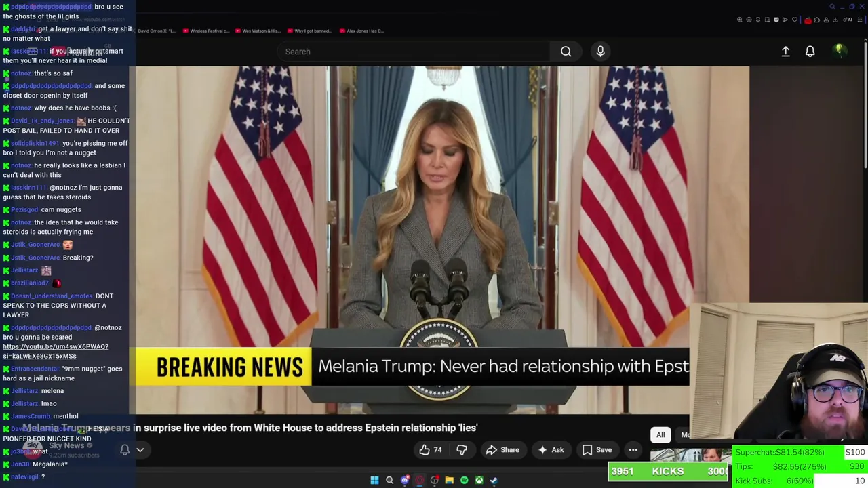Screen dimensions: 868x488
Task: Open the Opera GX taskbar icon
Action: click(420, 481)
